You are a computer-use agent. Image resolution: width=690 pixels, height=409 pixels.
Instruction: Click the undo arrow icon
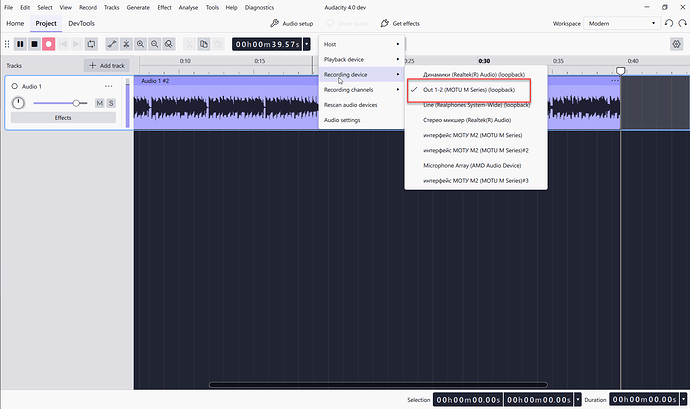pyautogui.click(x=669, y=23)
